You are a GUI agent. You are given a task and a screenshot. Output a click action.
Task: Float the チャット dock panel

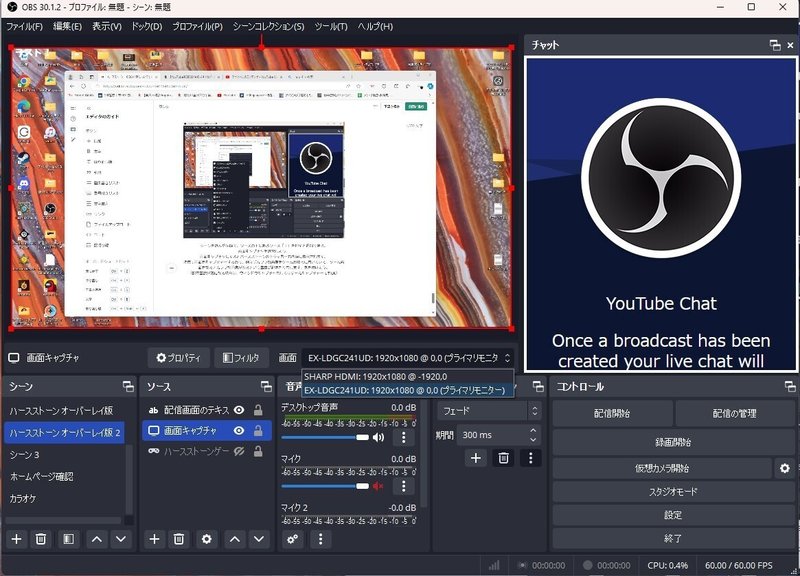tap(775, 45)
